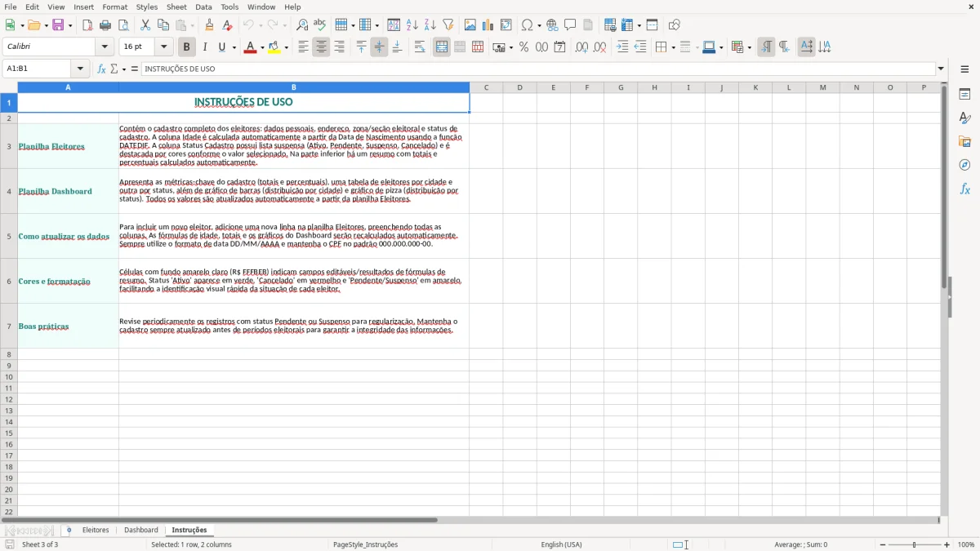980x551 pixels.
Task: Activate Clone Formatting paintbrush
Action: [210, 25]
